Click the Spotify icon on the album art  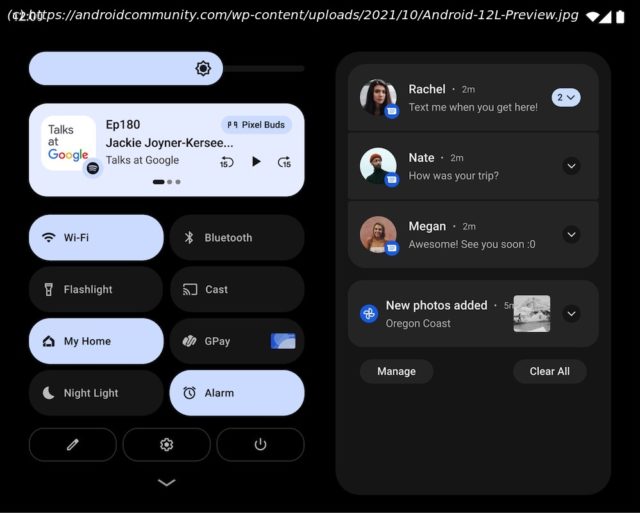(x=93, y=168)
